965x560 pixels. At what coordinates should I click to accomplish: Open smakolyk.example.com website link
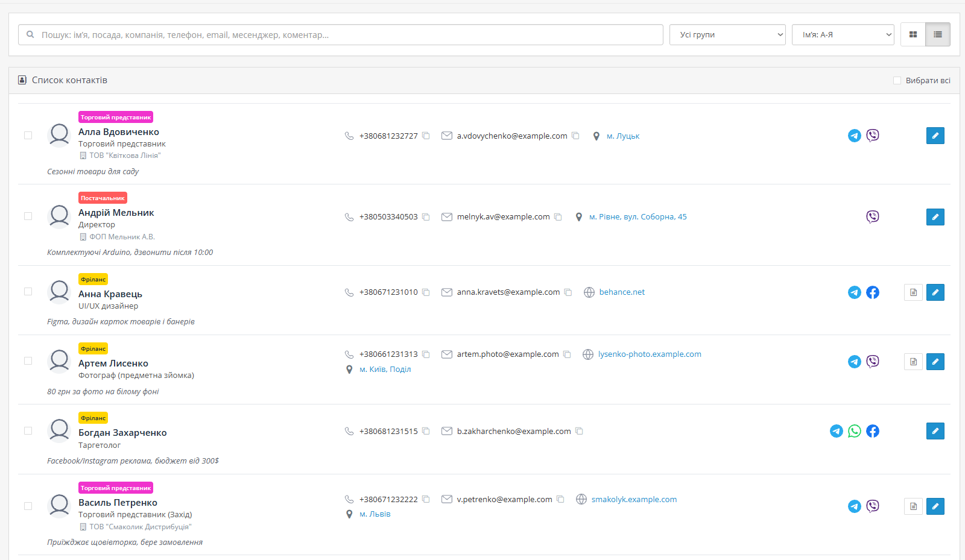(634, 500)
